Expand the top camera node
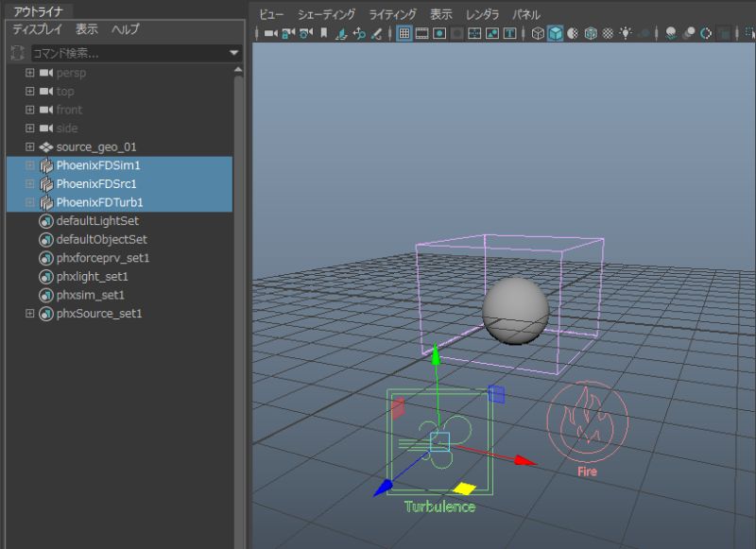Viewport: 756px width, 549px height. pos(30,91)
